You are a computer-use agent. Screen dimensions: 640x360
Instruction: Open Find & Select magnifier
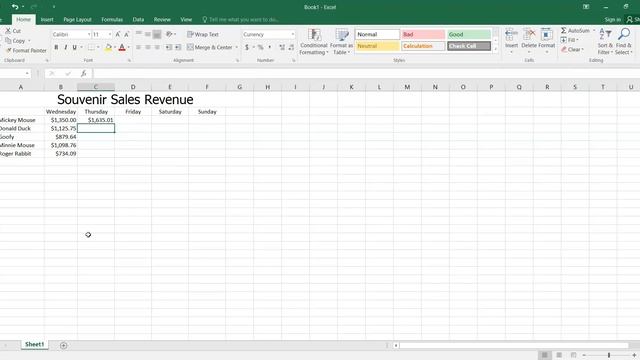[624, 41]
